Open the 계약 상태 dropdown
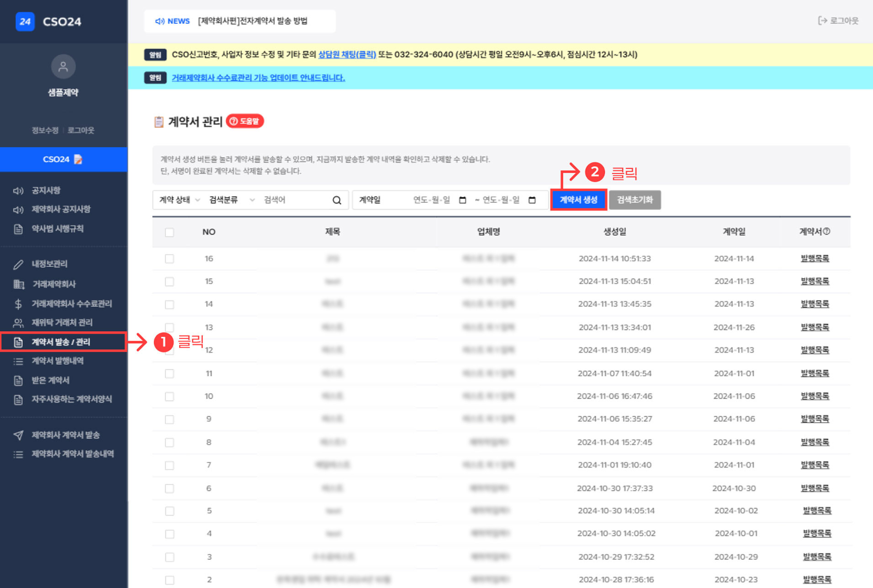Viewport: 873px width, 588px height. [x=179, y=200]
